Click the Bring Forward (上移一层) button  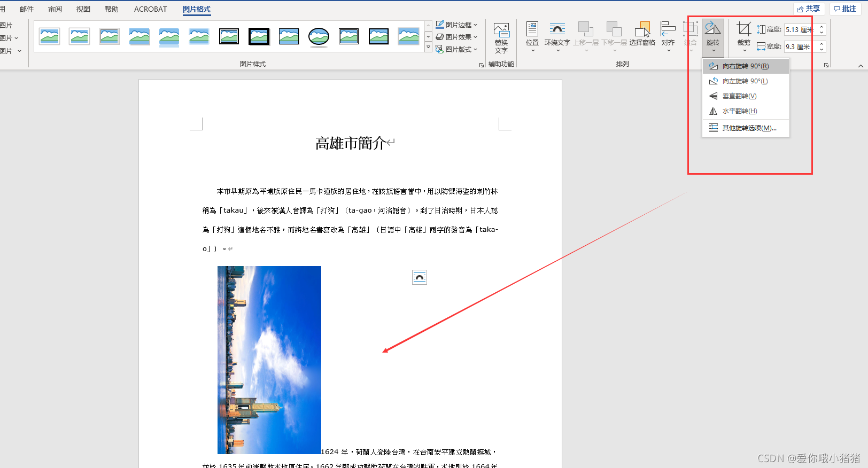tap(586, 36)
